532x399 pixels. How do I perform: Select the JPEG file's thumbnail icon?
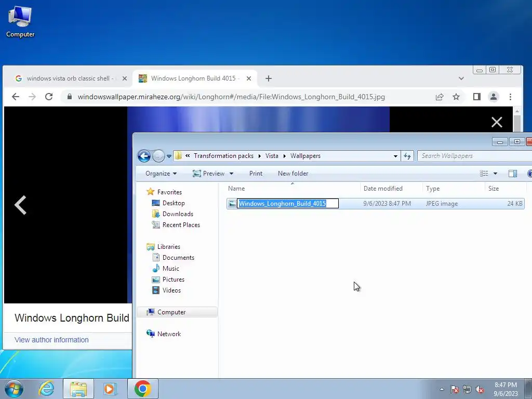click(x=232, y=204)
